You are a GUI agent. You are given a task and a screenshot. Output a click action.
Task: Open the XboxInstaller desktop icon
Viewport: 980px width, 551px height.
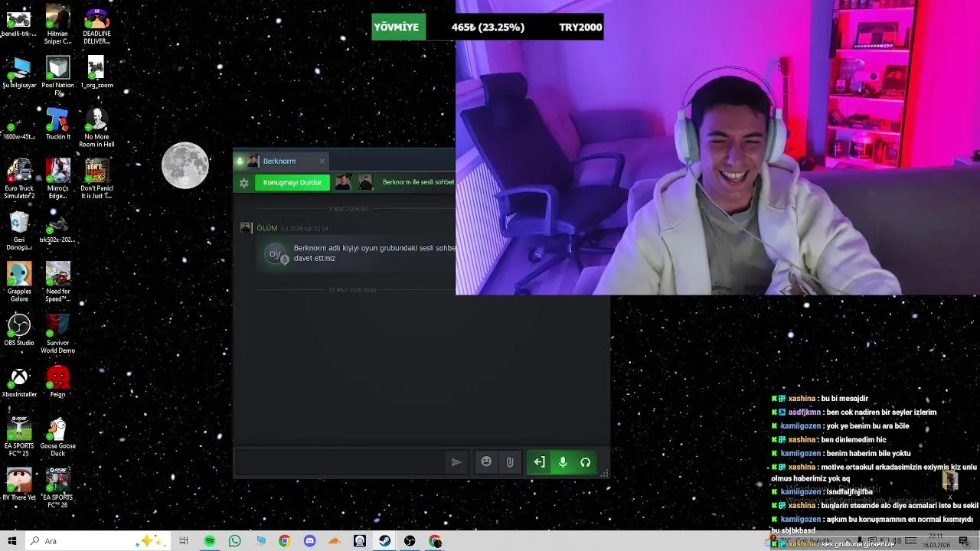click(19, 381)
